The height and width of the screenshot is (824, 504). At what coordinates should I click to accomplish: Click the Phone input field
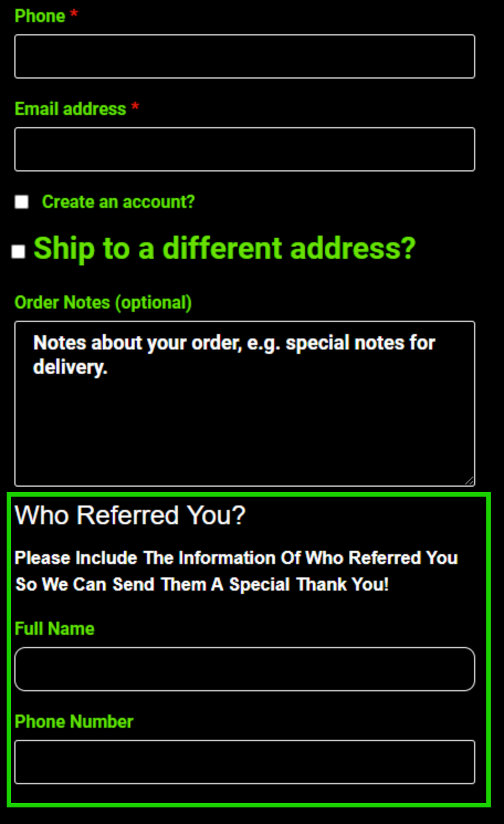(245, 55)
